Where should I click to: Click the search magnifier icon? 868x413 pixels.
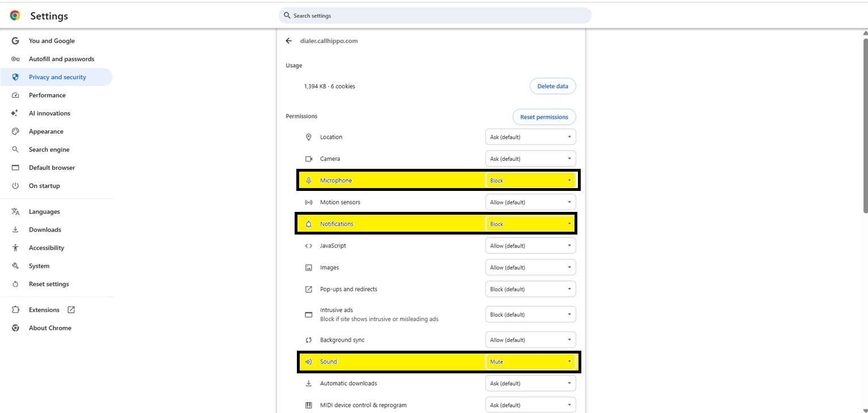pyautogui.click(x=287, y=16)
